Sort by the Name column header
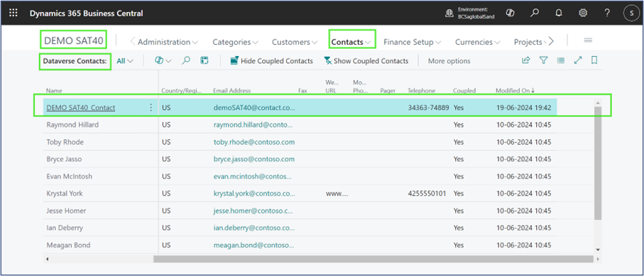Image resolution: width=644 pixels, height=276 pixels. [54, 91]
